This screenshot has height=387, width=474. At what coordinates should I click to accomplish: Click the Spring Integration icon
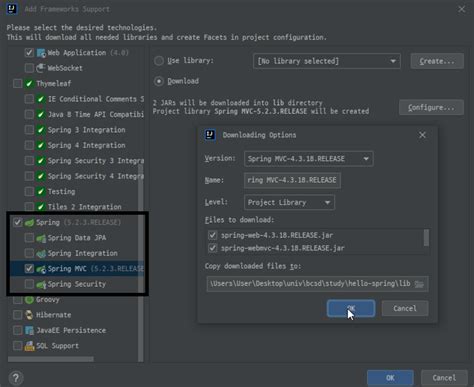41,253
